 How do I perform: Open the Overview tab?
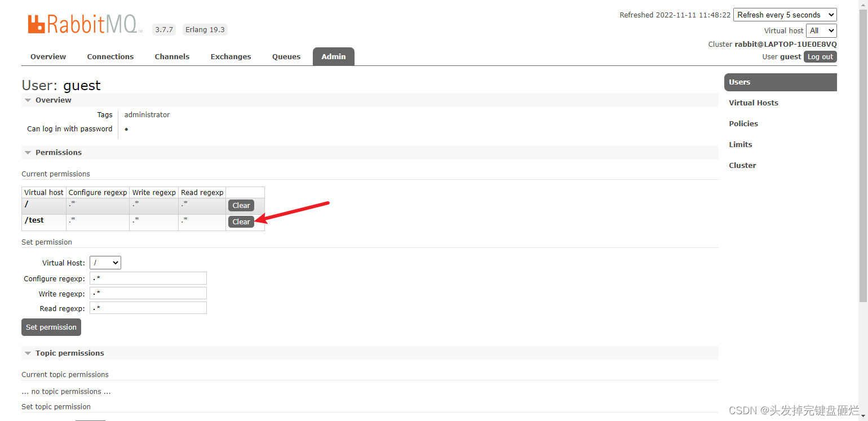[48, 56]
